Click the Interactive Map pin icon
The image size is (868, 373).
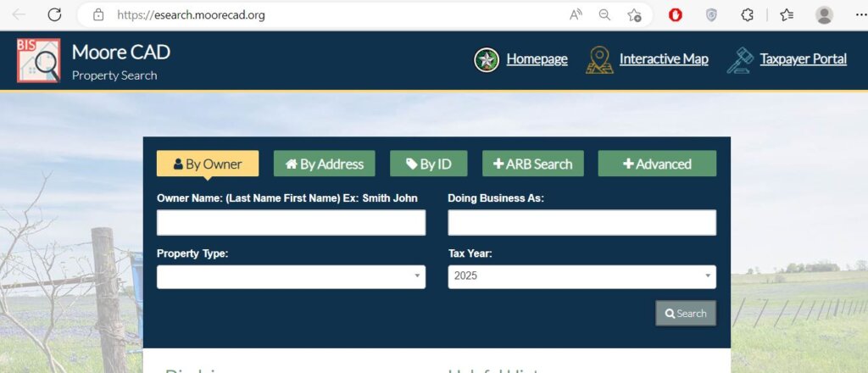coord(599,60)
